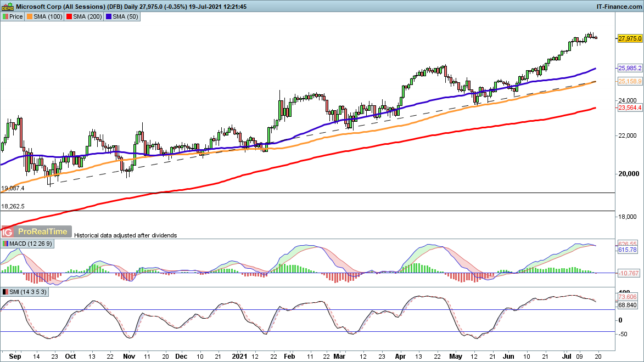Click the IG logo beside ProRealTime
The height and width of the screenshot is (362, 644).
(7, 233)
